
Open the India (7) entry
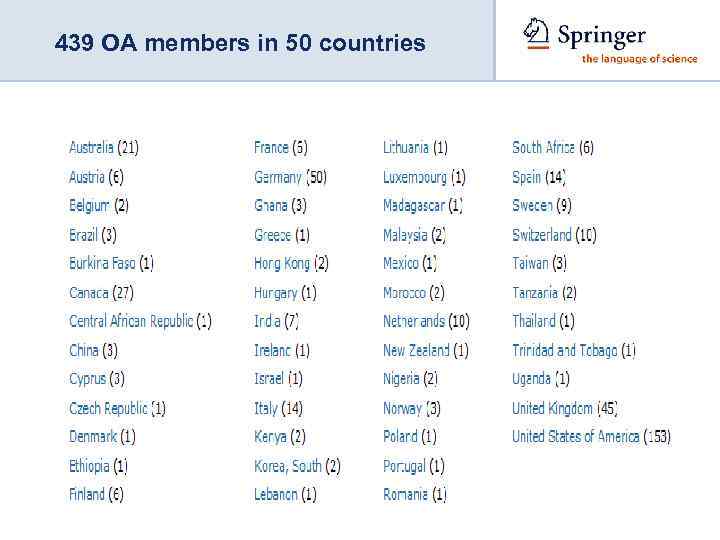(x=276, y=322)
